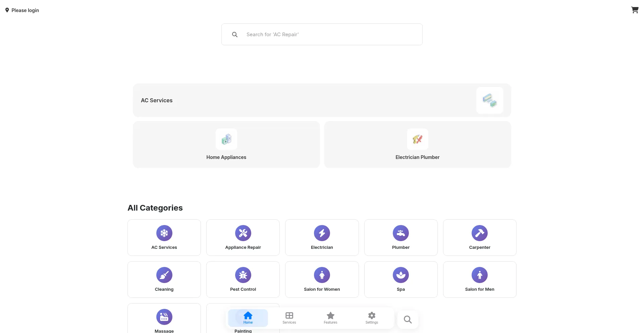The height and width of the screenshot is (333, 644).
Task: Click the Please login link
Action: (25, 10)
